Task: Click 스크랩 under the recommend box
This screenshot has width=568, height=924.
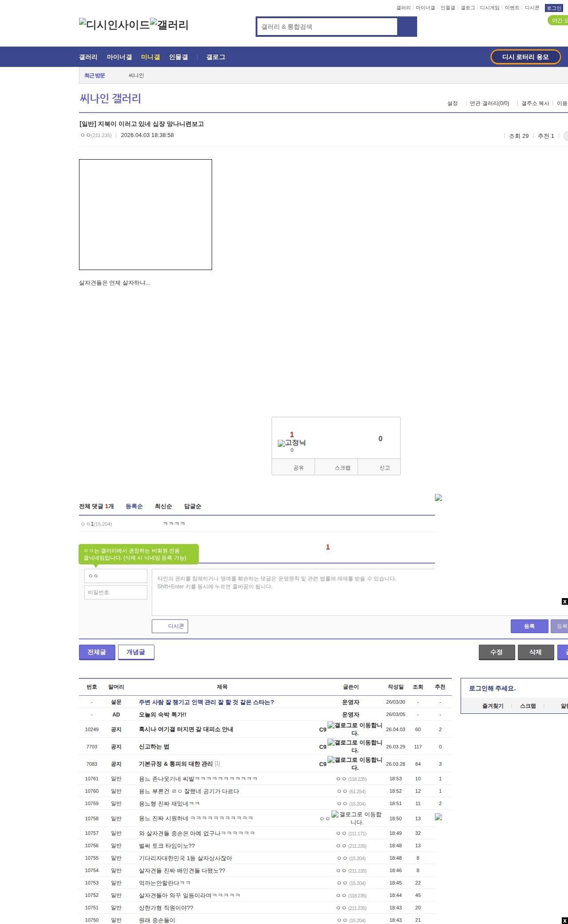Action: click(x=336, y=468)
